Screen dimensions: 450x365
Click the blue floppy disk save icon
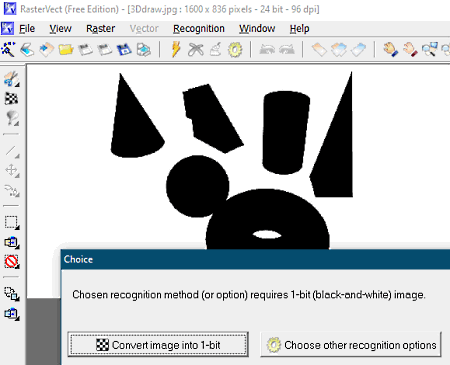click(x=124, y=49)
